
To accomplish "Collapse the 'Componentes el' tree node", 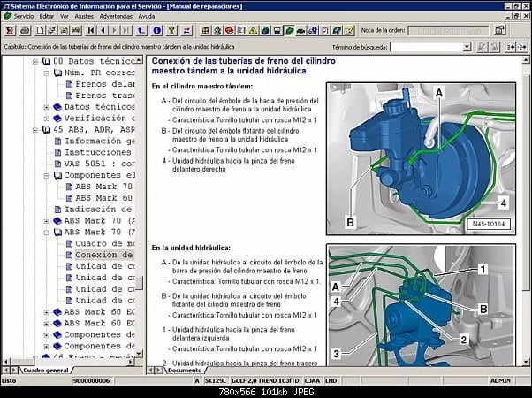I will (x=47, y=176).
